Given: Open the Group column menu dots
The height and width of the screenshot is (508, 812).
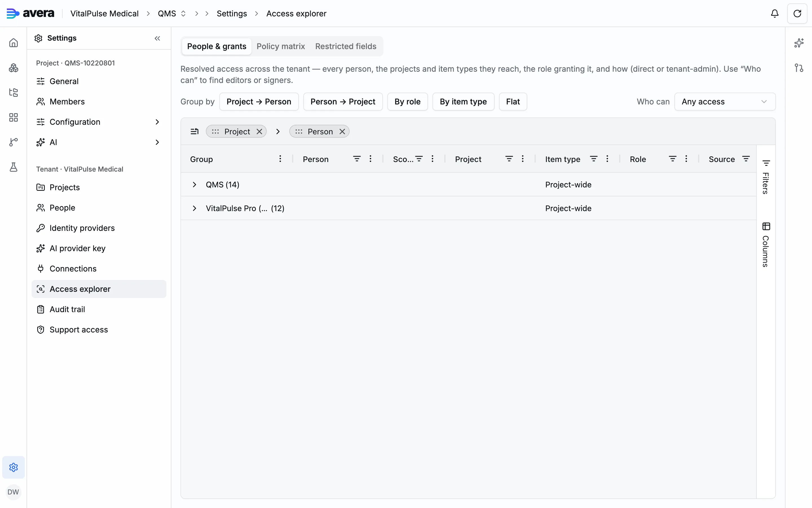Looking at the screenshot, I should tap(280, 159).
